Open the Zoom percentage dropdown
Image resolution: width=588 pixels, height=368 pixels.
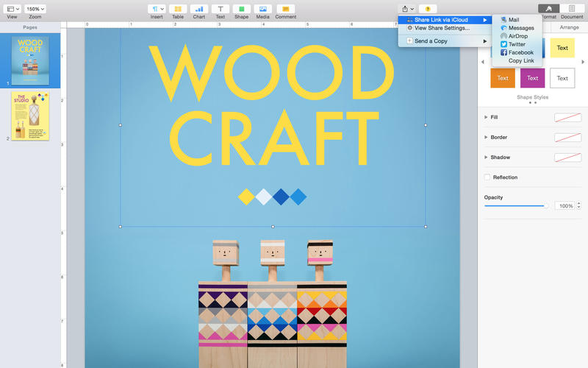[x=35, y=9]
